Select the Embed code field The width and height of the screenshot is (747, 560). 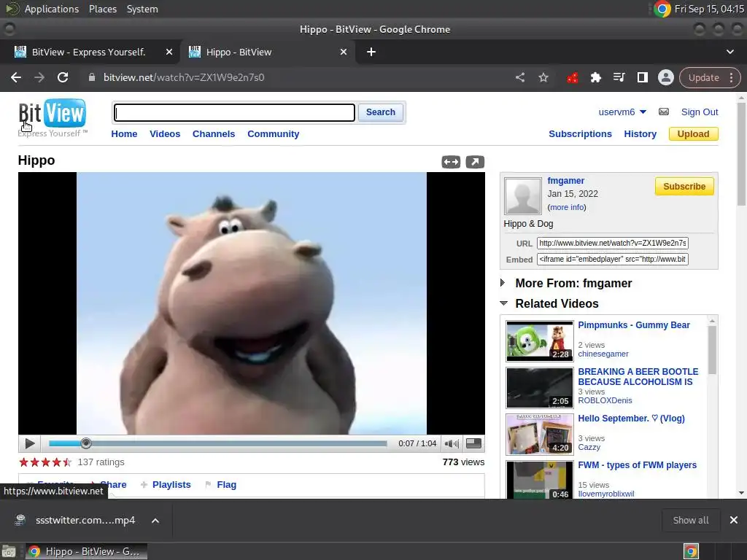(x=612, y=259)
